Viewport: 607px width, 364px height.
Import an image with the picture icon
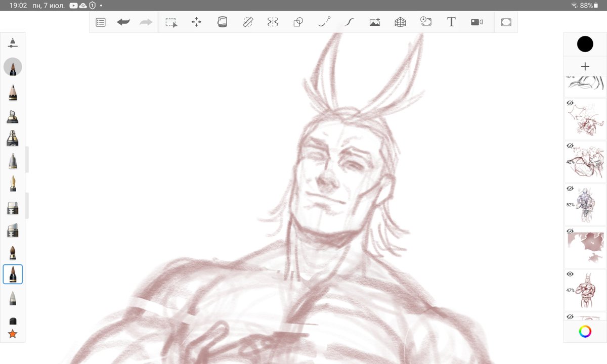[375, 22]
